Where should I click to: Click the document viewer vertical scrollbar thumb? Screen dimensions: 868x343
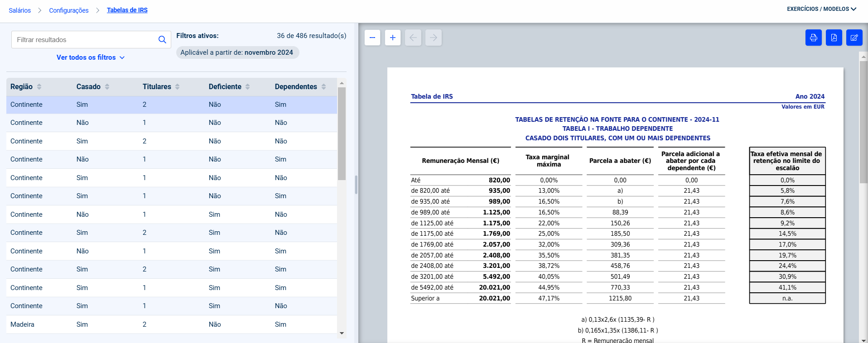[x=863, y=122]
